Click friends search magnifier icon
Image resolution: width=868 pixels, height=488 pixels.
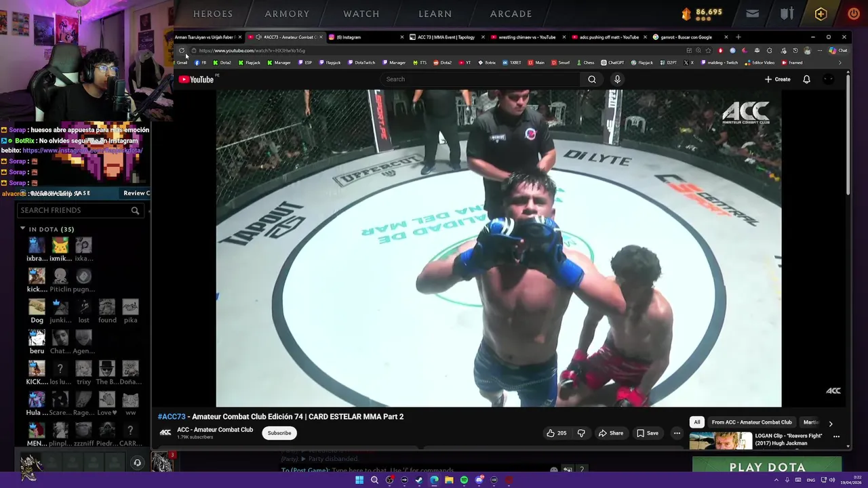click(x=135, y=211)
